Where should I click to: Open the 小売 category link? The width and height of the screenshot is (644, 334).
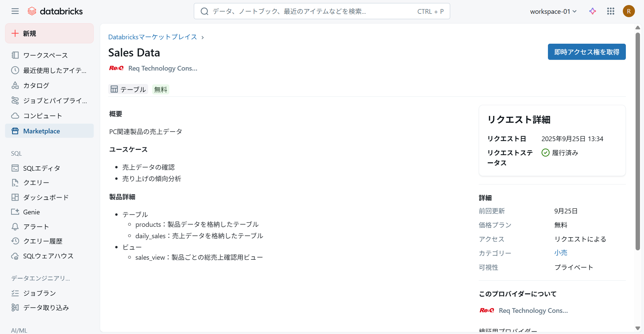(561, 253)
